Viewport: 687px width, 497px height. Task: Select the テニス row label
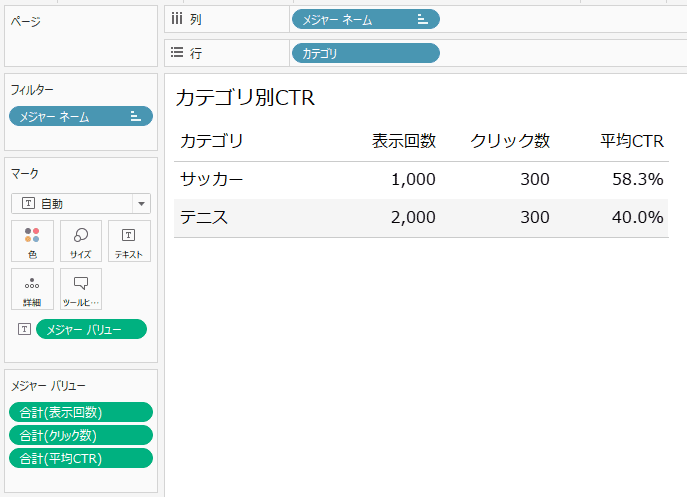point(204,217)
